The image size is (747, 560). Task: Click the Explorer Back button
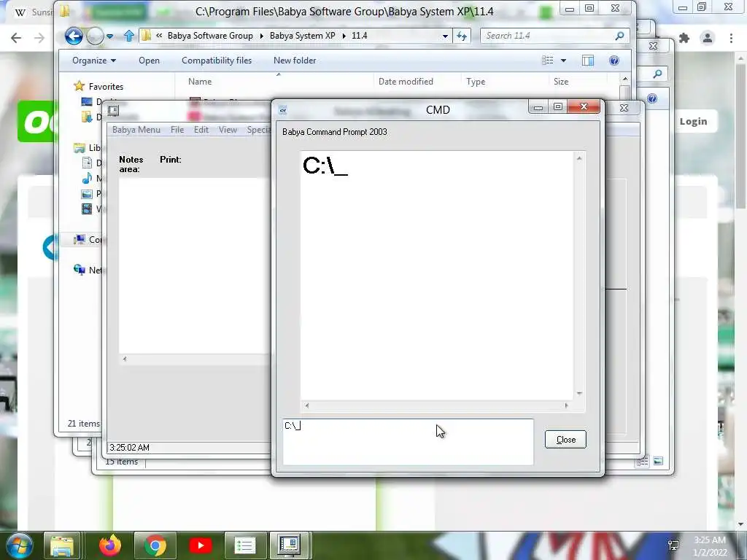(74, 36)
